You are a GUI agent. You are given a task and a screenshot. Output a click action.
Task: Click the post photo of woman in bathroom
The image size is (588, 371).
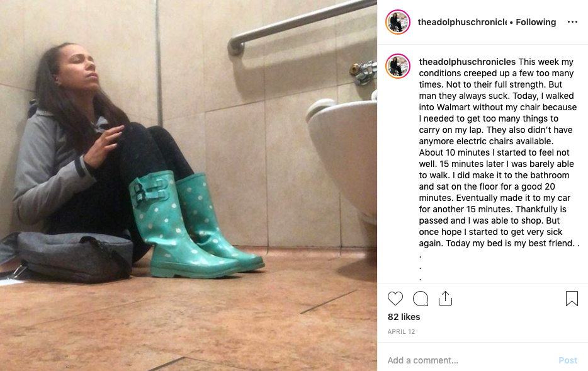(x=188, y=185)
